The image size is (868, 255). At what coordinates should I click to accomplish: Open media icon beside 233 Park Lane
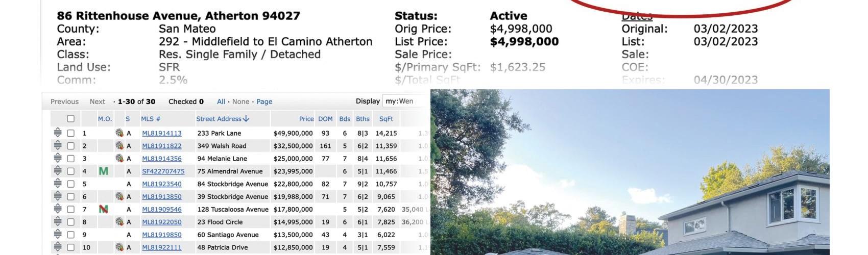[x=119, y=133]
